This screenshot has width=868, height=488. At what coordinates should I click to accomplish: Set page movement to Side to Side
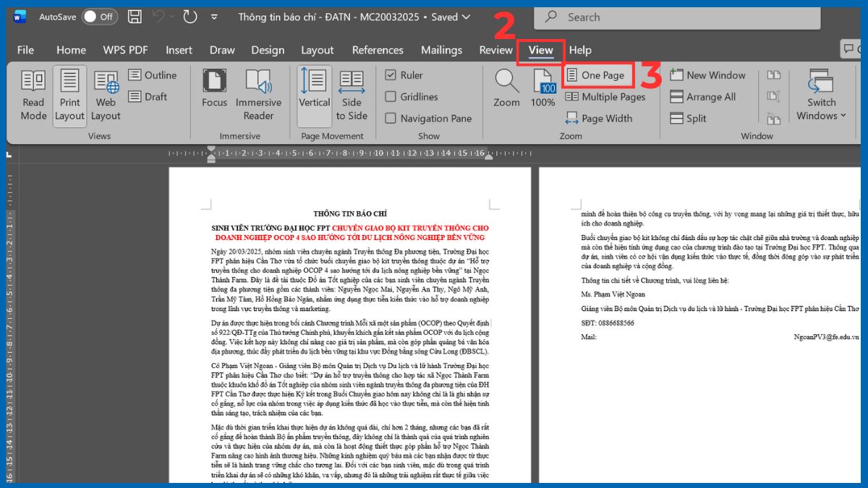[352, 94]
